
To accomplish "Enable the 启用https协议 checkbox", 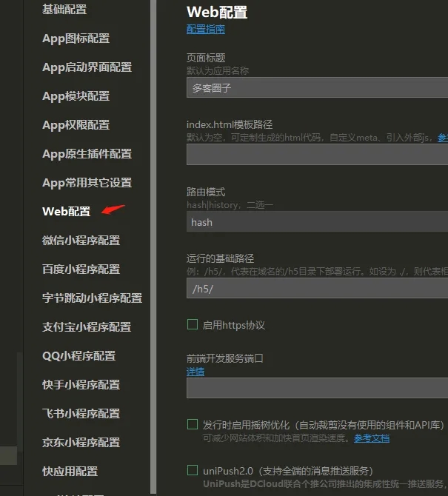I will tap(193, 324).
